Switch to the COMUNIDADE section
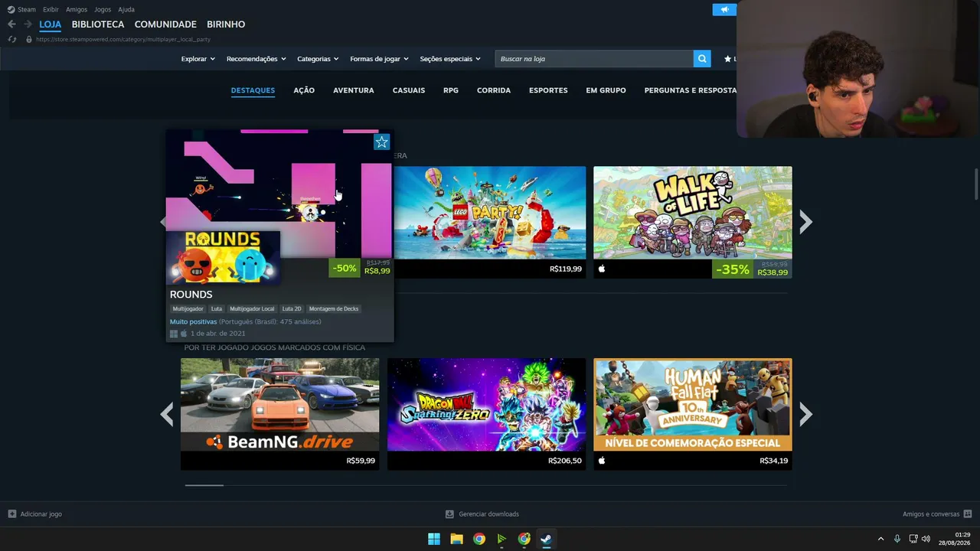The width and height of the screenshot is (980, 551). click(165, 24)
